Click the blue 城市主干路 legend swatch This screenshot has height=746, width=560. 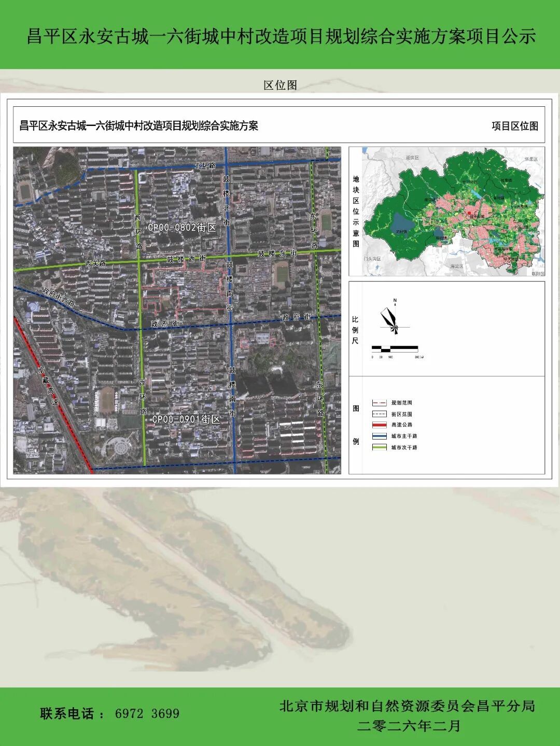pyautogui.click(x=379, y=437)
